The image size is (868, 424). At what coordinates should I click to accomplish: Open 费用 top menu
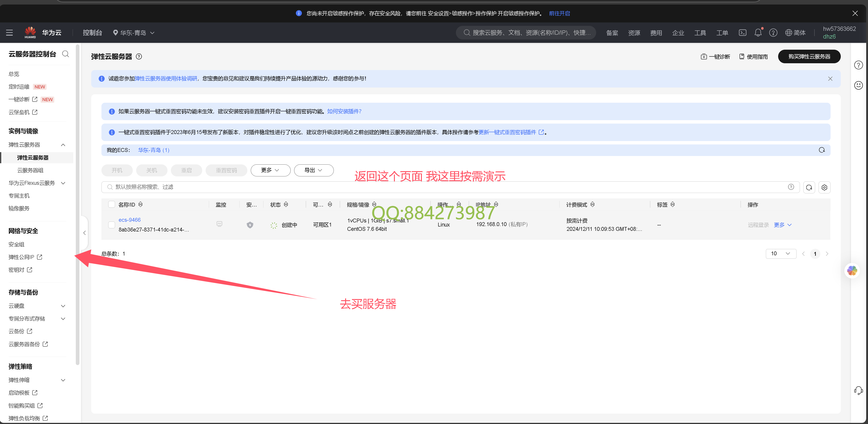coord(656,33)
